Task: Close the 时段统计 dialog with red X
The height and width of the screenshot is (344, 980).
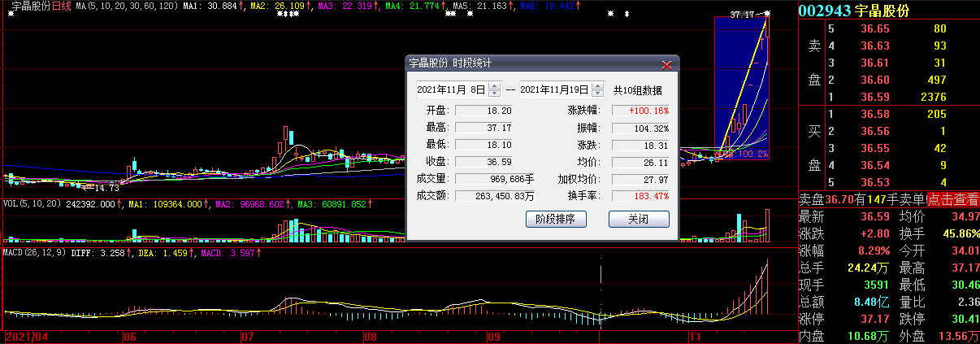Action: (x=666, y=63)
